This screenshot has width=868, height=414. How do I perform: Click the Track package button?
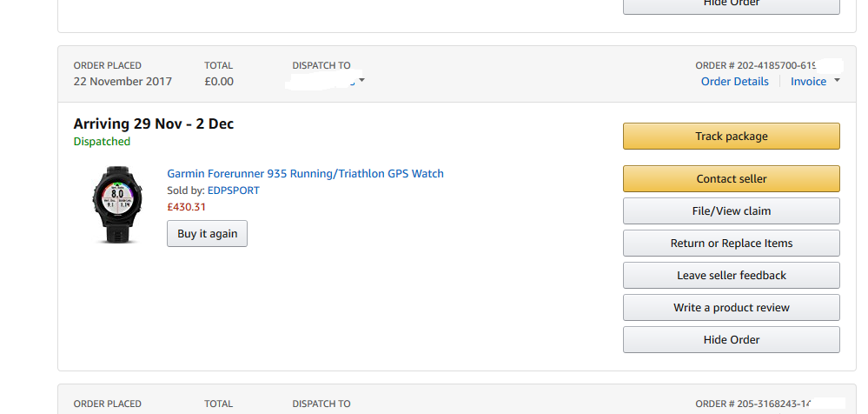pos(731,137)
